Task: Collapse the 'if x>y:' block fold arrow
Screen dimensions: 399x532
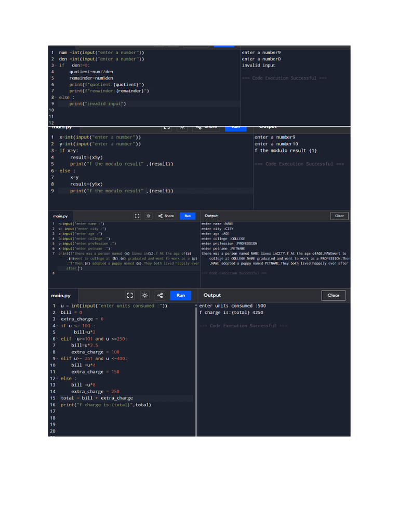Action: pyautogui.click(x=56, y=151)
